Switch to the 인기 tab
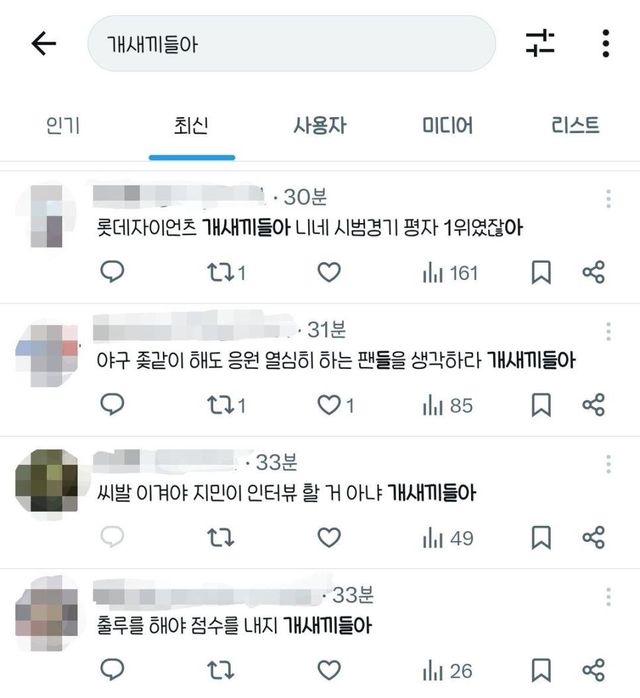 click(x=63, y=126)
